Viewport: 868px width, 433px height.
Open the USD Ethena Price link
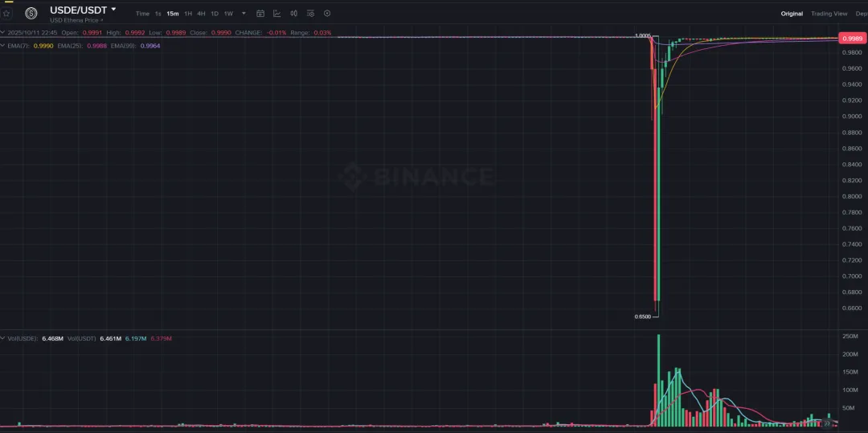(76, 20)
